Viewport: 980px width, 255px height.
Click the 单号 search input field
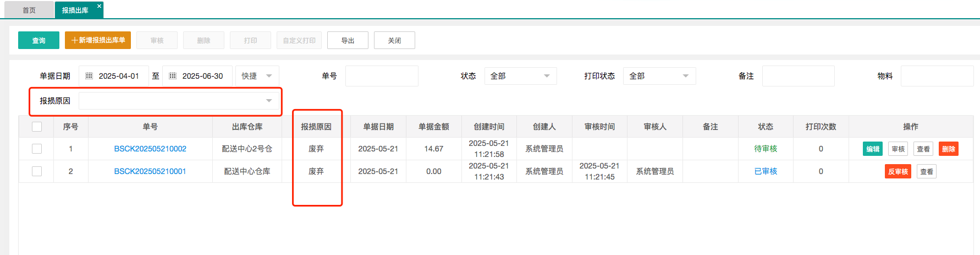[x=382, y=76]
